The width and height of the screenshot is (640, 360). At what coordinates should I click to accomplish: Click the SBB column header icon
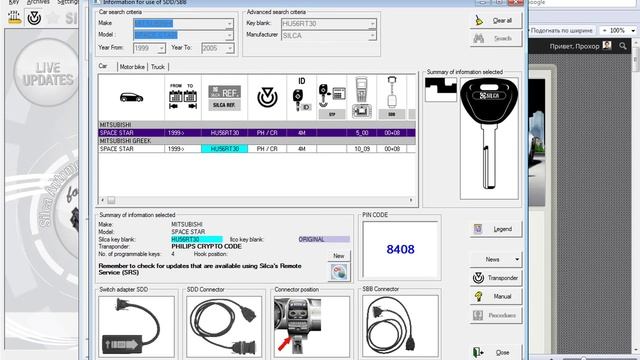point(392,98)
